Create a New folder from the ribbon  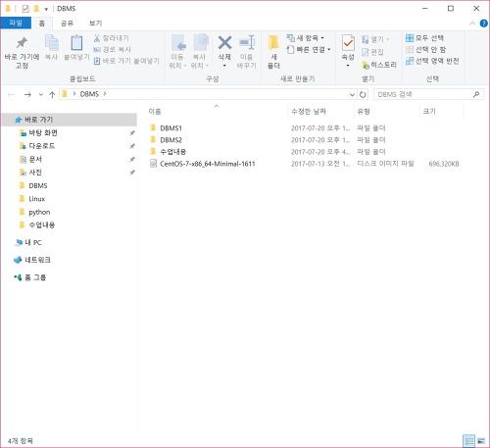(x=273, y=52)
